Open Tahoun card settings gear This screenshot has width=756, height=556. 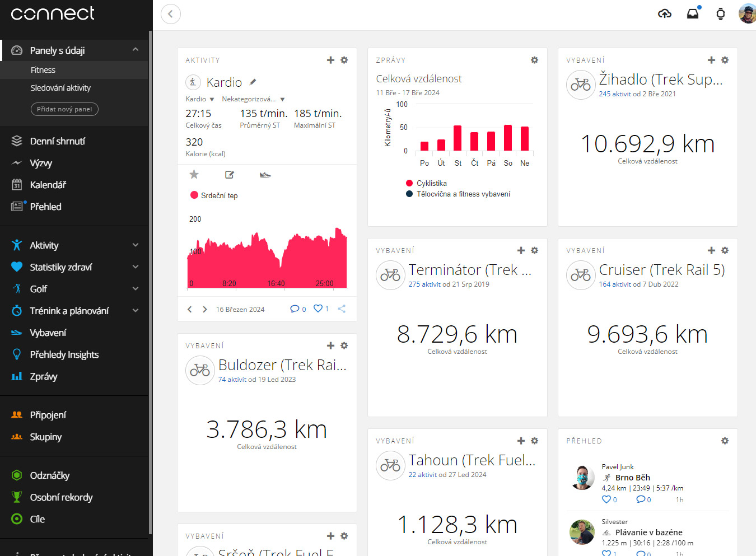pyautogui.click(x=535, y=441)
